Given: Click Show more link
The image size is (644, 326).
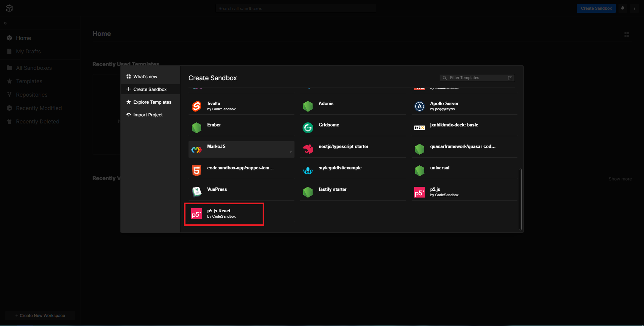Looking at the screenshot, I should 620,179.
